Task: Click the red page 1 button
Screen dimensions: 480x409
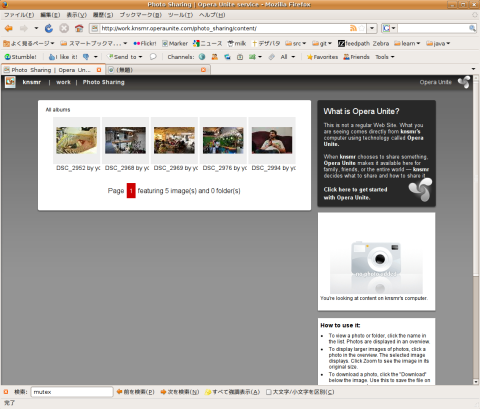Action: [x=131, y=191]
